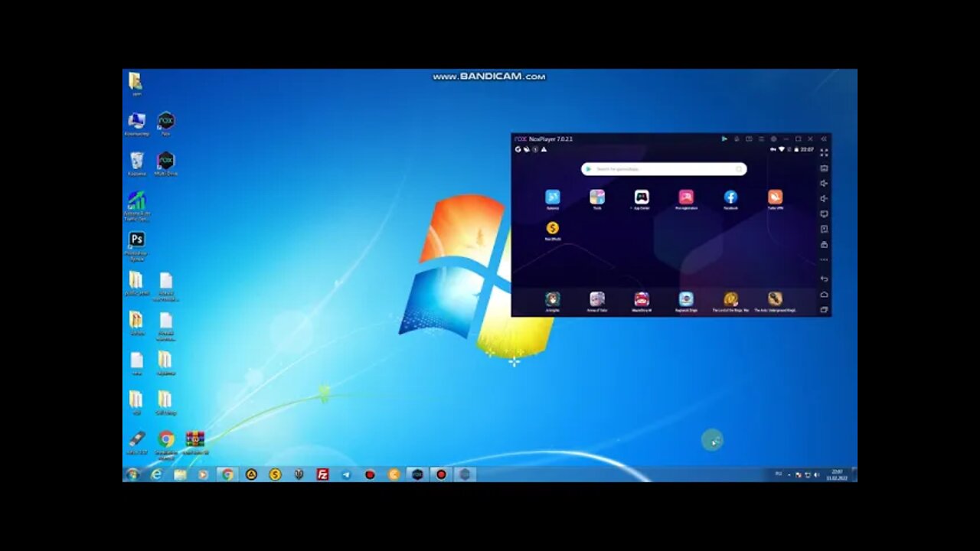The height and width of the screenshot is (551, 980).
Task: Click the NoxPlayer search for games field
Action: 664,169
